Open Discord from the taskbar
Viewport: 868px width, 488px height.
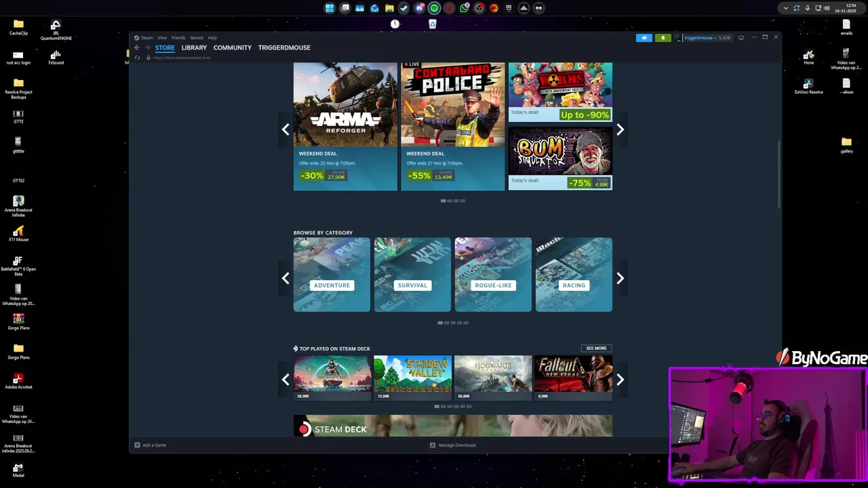(419, 8)
